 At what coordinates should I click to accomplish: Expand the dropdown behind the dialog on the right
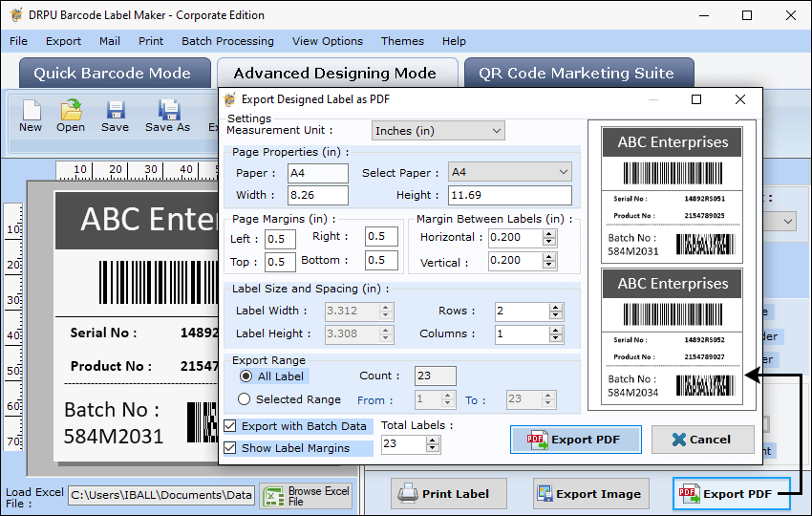[788, 222]
